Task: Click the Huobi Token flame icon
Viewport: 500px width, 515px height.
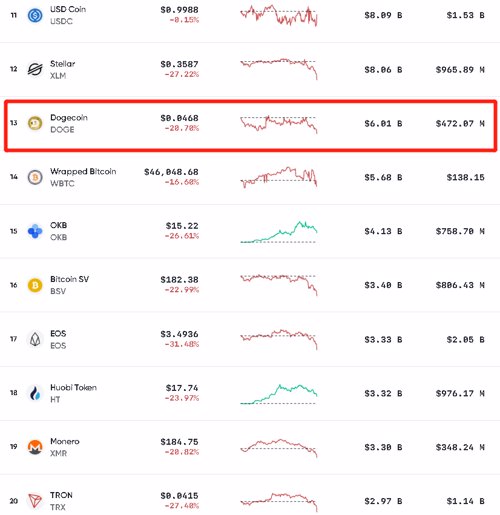Action: [x=35, y=393]
